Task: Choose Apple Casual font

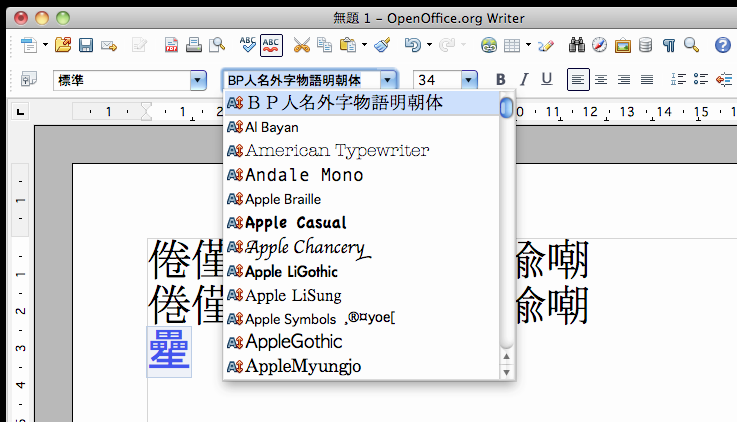Action: (361, 223)
